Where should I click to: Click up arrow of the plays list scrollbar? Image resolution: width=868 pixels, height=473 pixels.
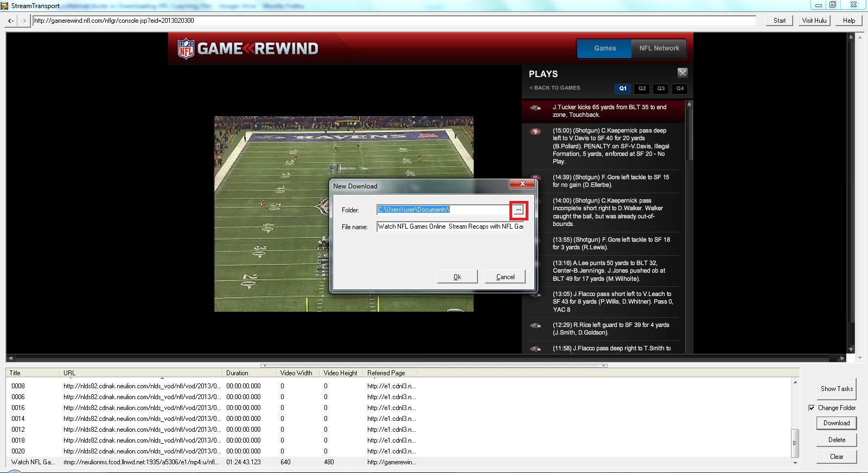coord(690,104)
